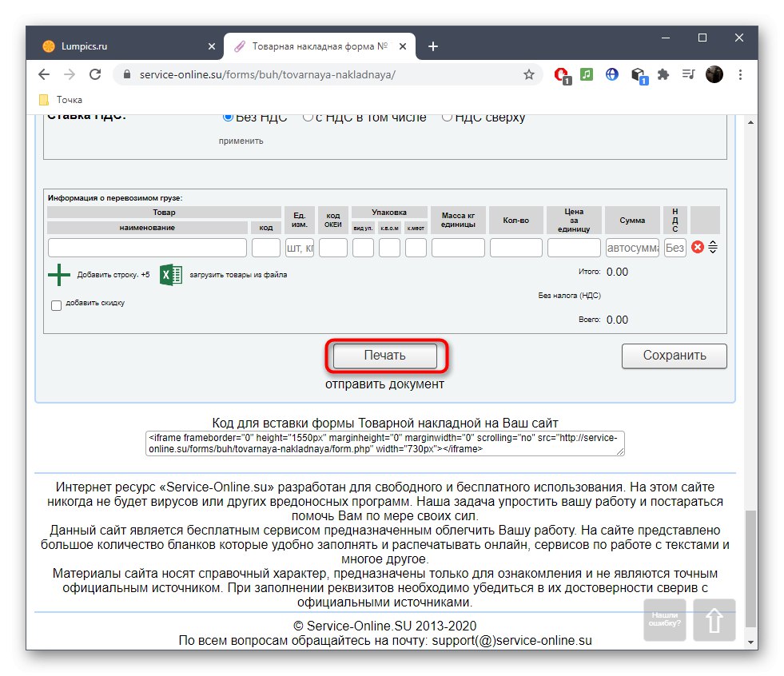784x676 pixels.
Task: Click the Сохранить button
Action: 674,356
